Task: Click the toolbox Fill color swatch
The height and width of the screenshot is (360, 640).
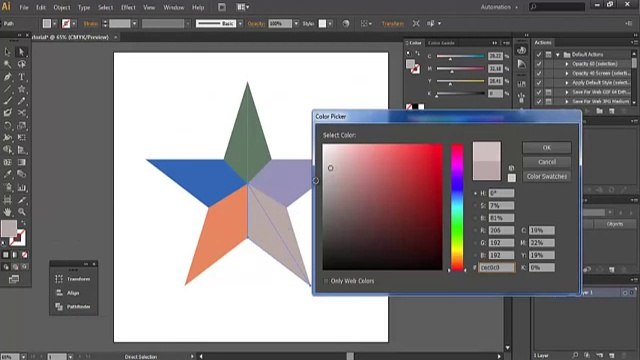Action: [9, 228]
